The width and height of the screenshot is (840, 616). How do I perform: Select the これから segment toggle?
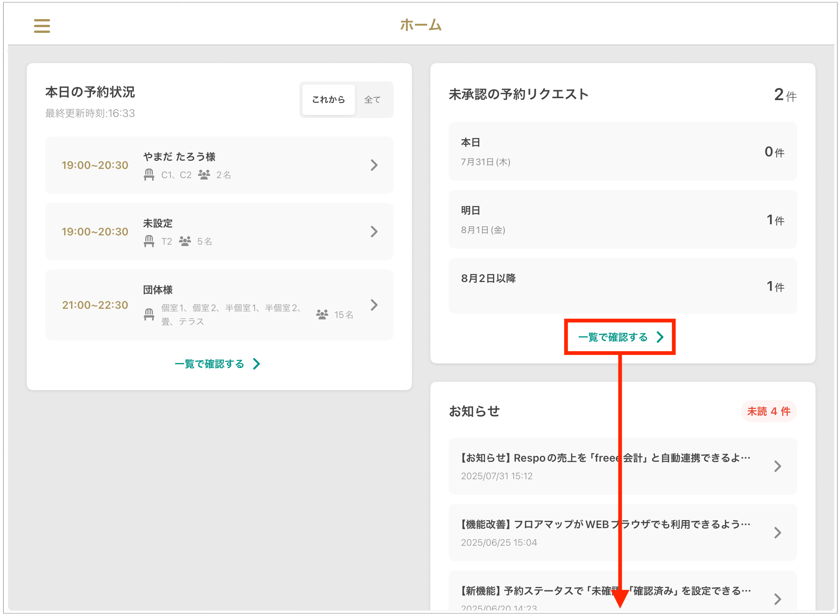click(x=328, y=100)
